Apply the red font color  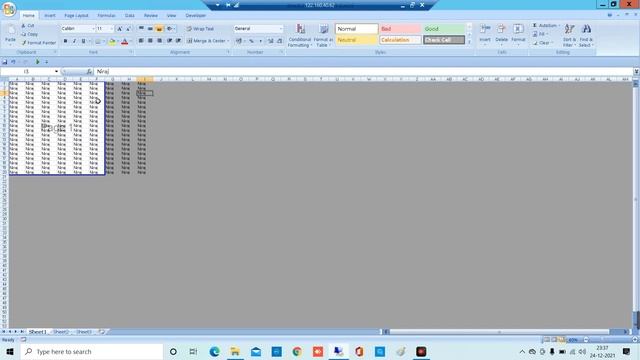point(125,41)
